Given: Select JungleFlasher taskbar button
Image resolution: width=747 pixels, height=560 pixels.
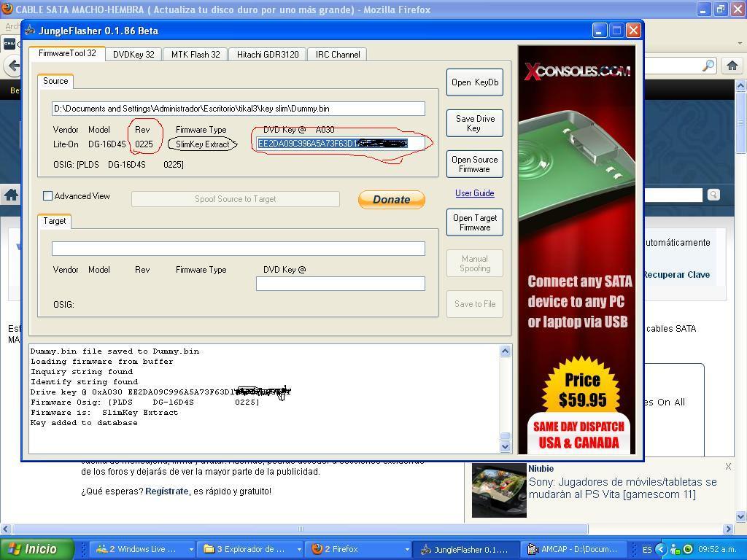Looking at the screenshot, I should 465,549.
